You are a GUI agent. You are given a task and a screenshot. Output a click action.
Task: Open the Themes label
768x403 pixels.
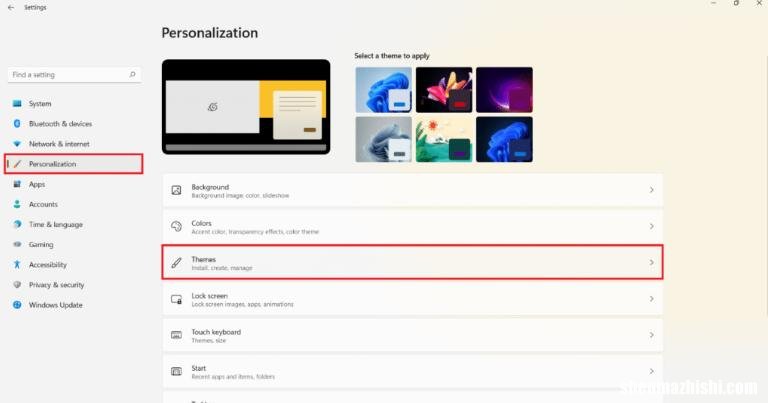click(x=203, y=260)
